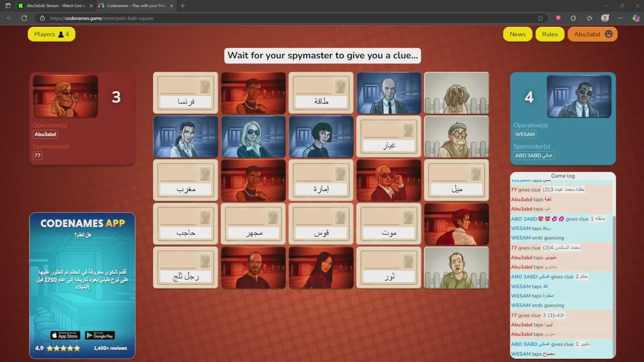Click the agent portrait icon on مغرب card
The height and width of the screenshot is (362, 644).
click(205, 174)
